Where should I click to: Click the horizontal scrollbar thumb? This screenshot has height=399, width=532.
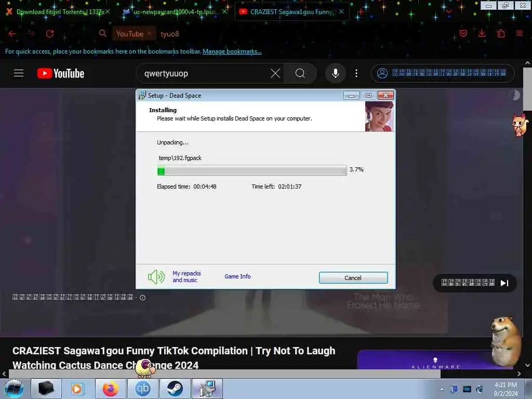coord(224,374)
